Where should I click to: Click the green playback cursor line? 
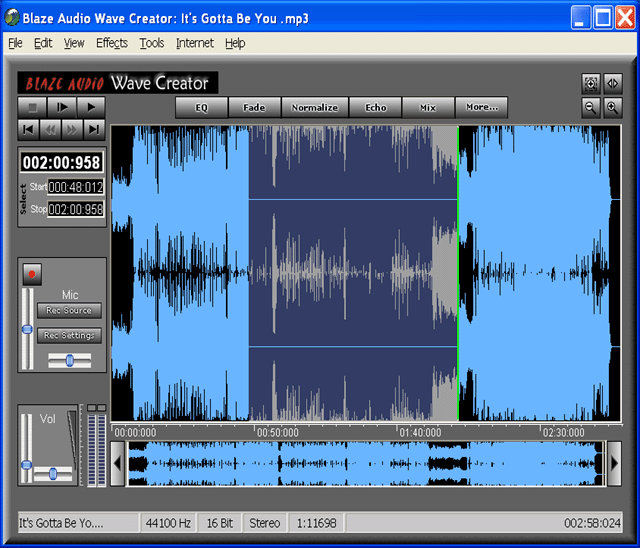point(458,273)
